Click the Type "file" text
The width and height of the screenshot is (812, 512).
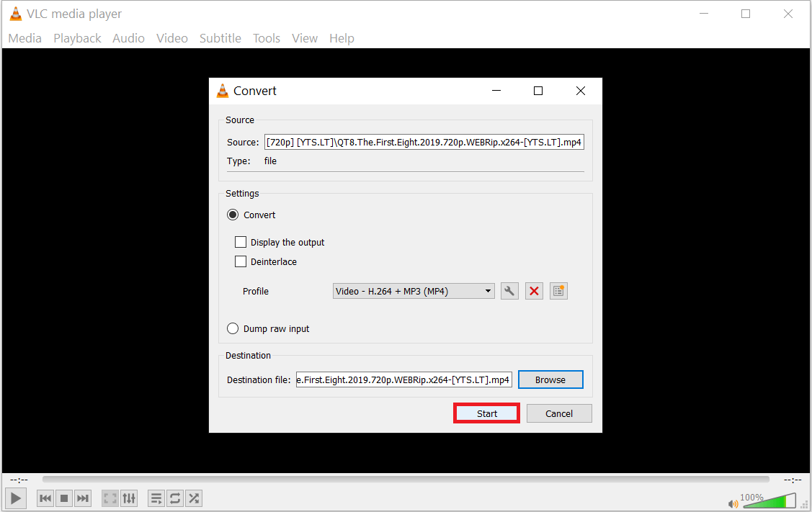tap(270, 161)
